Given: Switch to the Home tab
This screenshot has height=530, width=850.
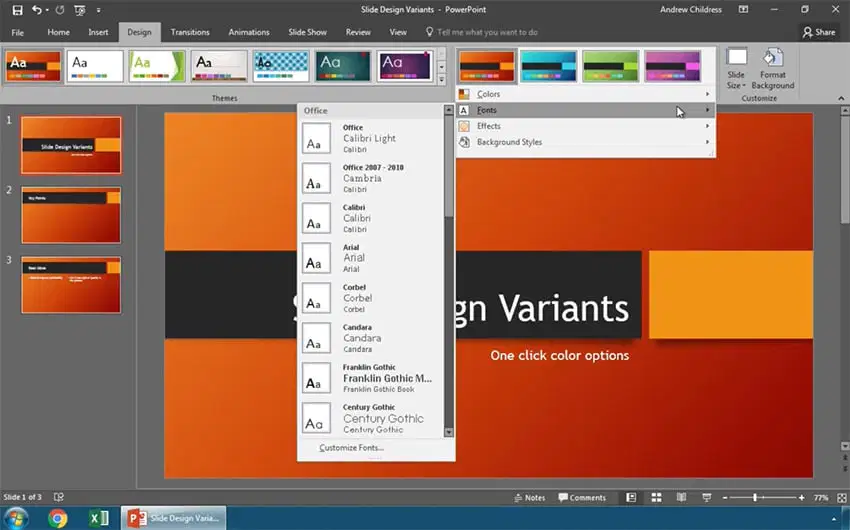Looking at the screenshot, I should [59, 32].
